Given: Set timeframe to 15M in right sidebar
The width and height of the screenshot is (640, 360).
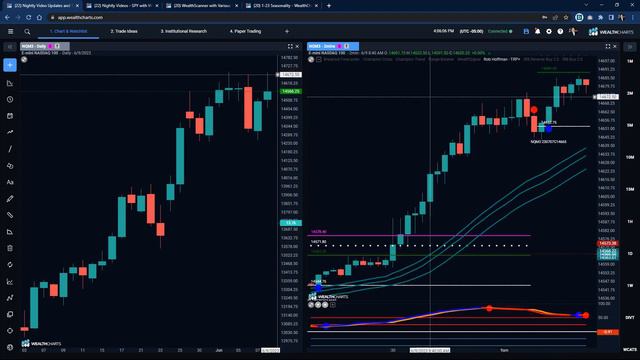Looking at the screenshot, I should pos(630,189).
